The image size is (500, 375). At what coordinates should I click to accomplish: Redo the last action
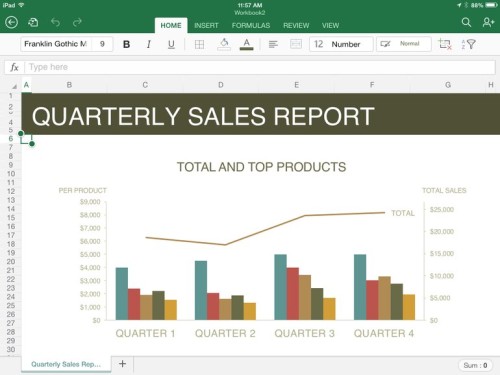tap(77, 22)
